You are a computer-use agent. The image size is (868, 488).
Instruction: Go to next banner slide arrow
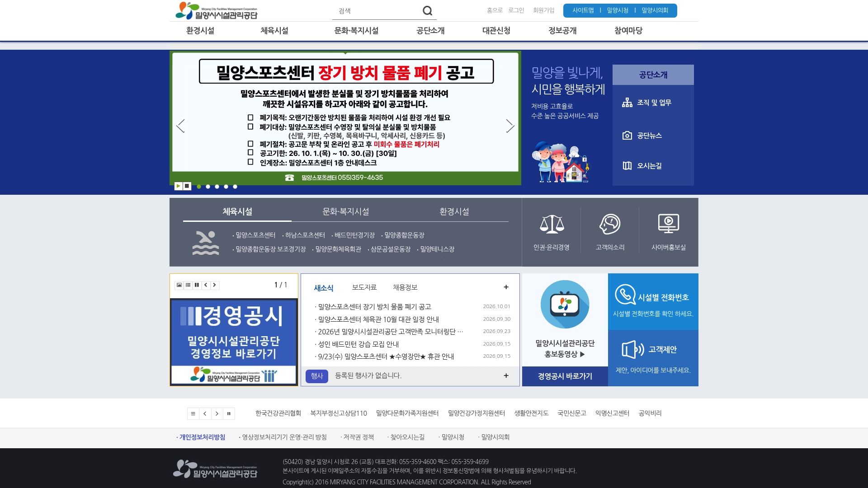click(510, 126)
